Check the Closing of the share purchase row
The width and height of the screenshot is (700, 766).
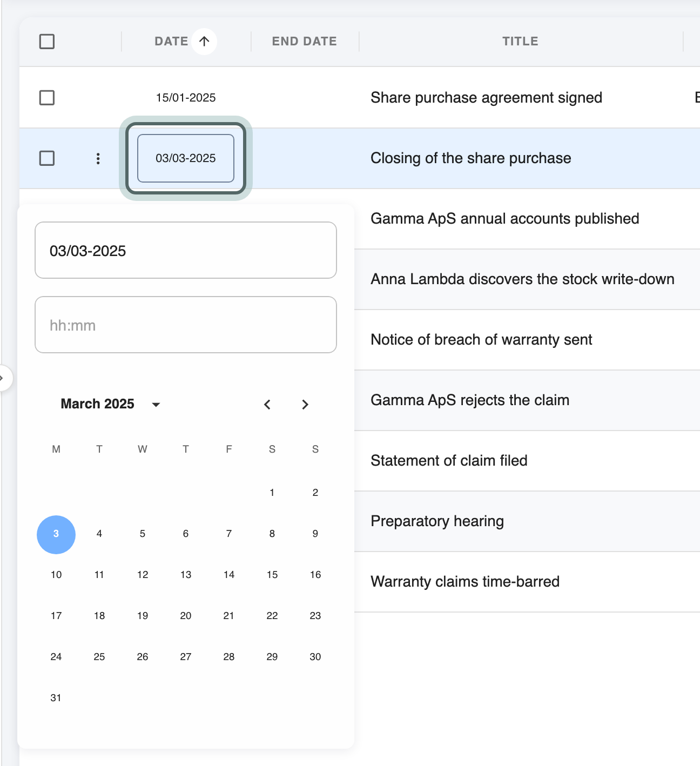(x=47, y=158)
